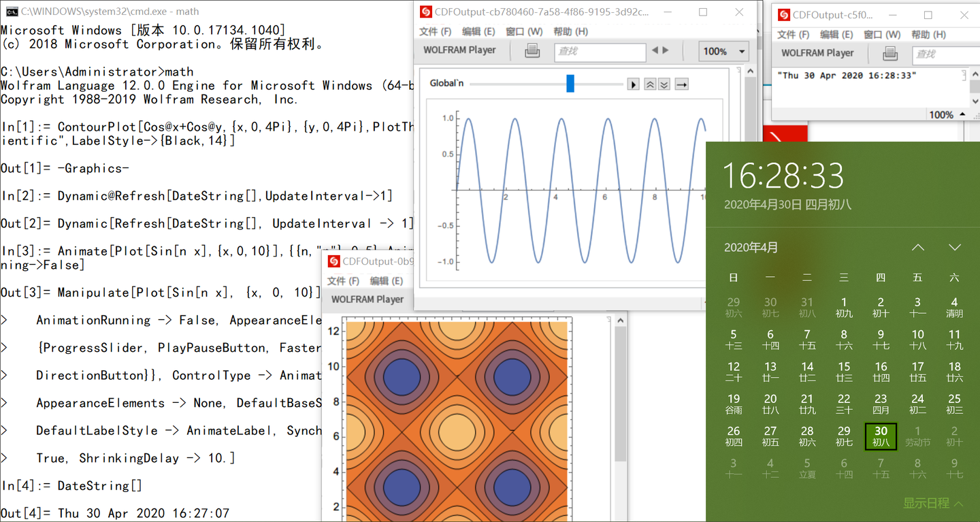Select April 30 in the calendar
Screen dimensions: 980x522
point(881,436)
